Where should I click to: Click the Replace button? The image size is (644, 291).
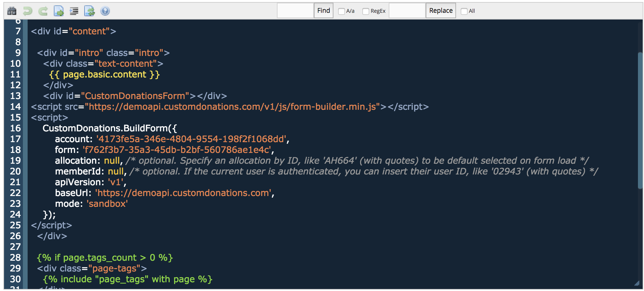441,10
